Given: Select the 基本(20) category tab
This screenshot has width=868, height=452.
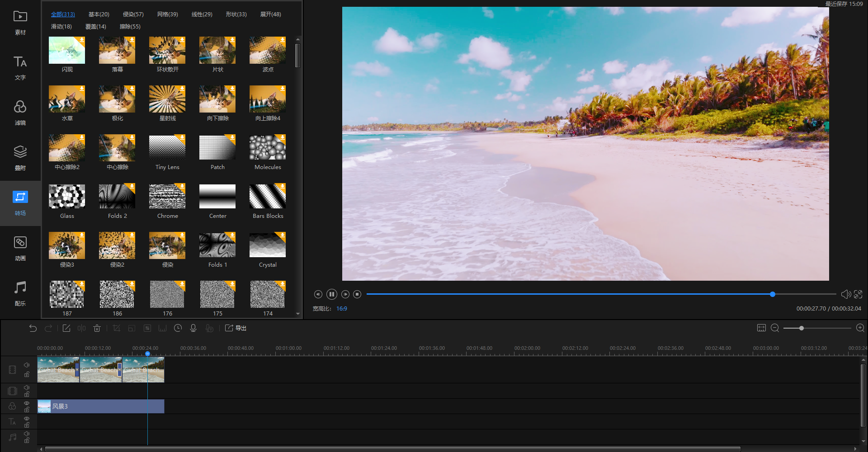Looking at the screenshot, I should click(99, 14).
